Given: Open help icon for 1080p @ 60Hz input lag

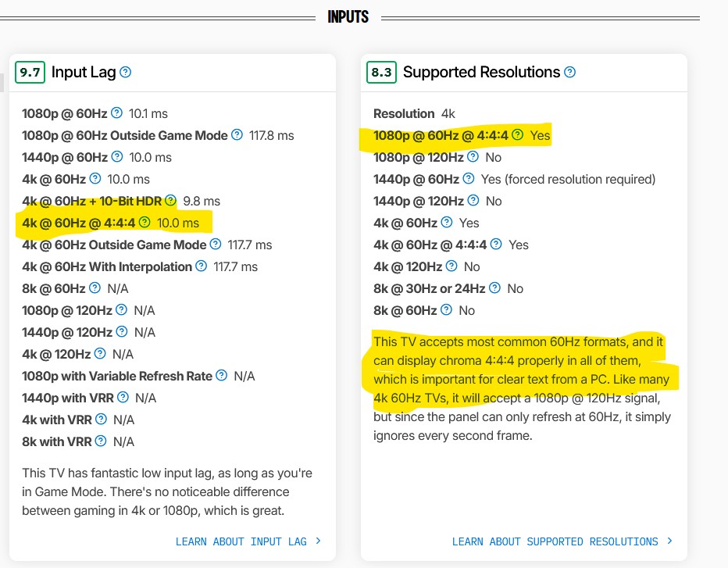Looking at the screenshot, I should [x=117, y=113].
